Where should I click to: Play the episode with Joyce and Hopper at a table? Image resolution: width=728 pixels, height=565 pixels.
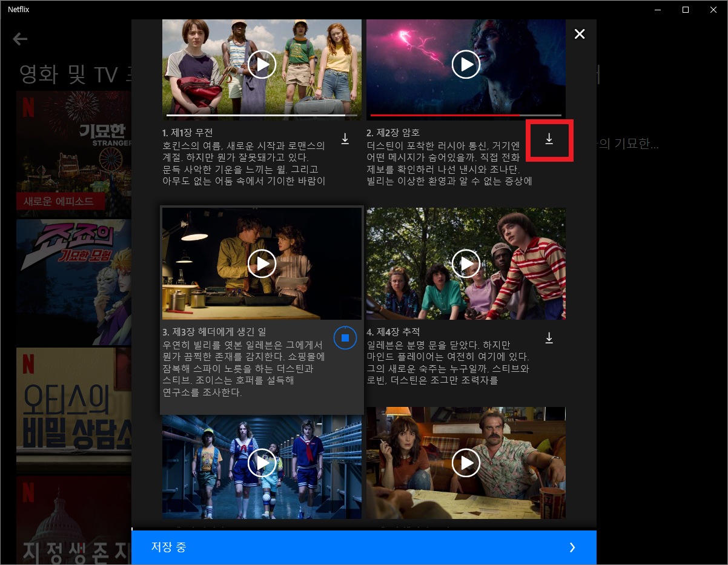tap(466, 463)
